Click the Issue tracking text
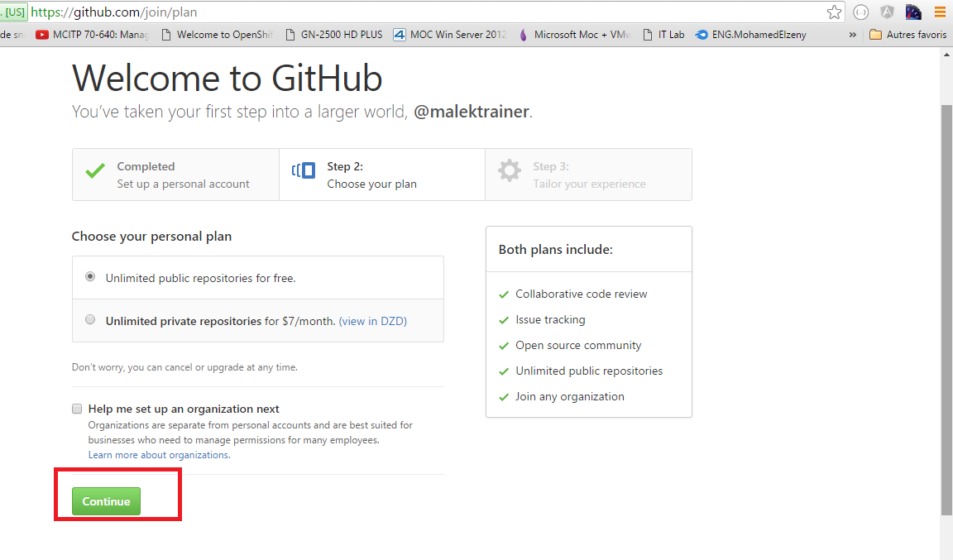The height and width of the screenshot is (560, 953). pos(550,319)
